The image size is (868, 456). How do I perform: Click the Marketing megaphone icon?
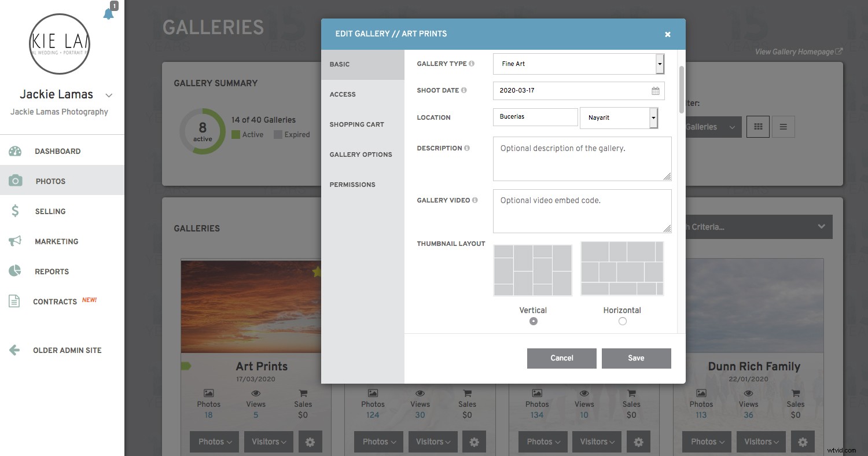click(16, 241)
